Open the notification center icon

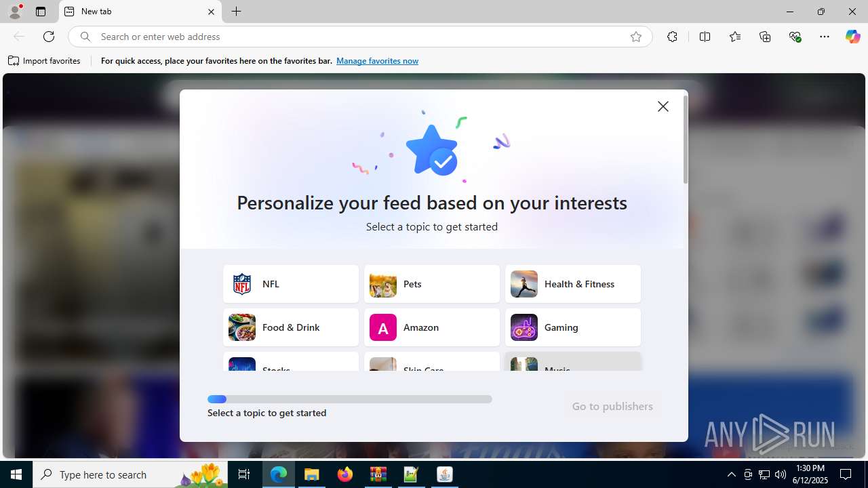(846, 474)
